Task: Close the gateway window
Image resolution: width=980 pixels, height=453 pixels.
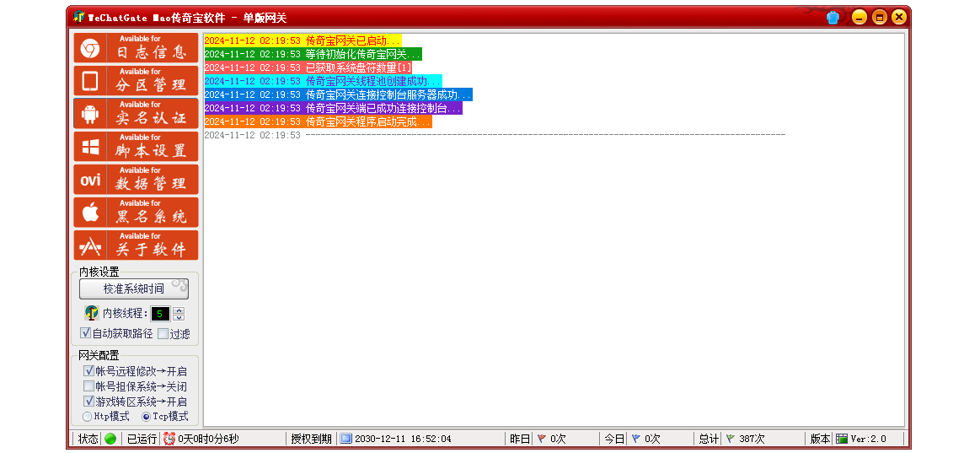Action: pyautogui.click(x=899, y=18)
